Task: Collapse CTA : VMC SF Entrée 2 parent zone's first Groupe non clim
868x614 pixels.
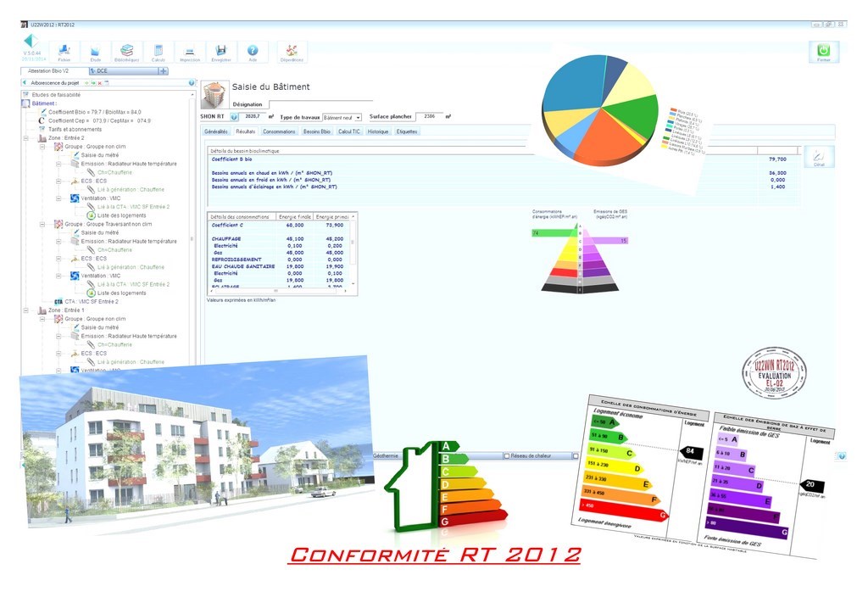Action: (42, 147)
